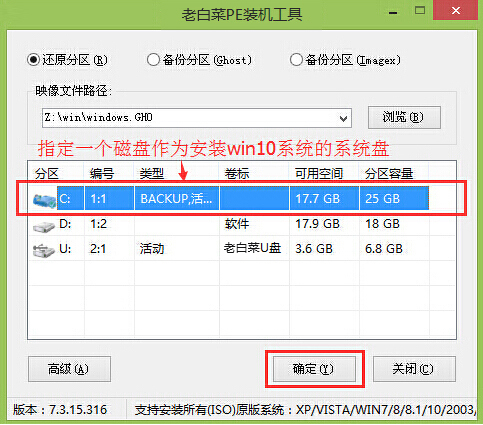Maximize the 老白菜PE装机工具 window
The width and height of the screenshot is (483, 425).
420,11
